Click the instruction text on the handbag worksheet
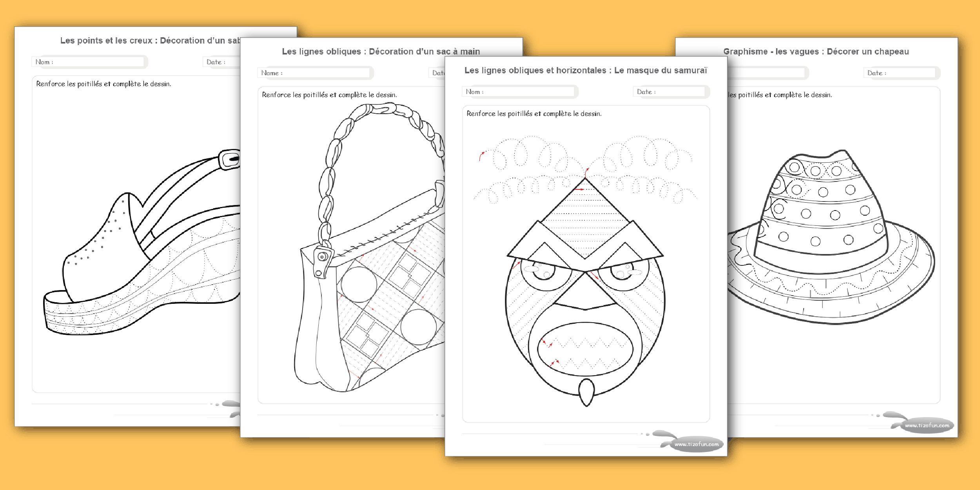The image size is (980, 490). tap(329, 95)
